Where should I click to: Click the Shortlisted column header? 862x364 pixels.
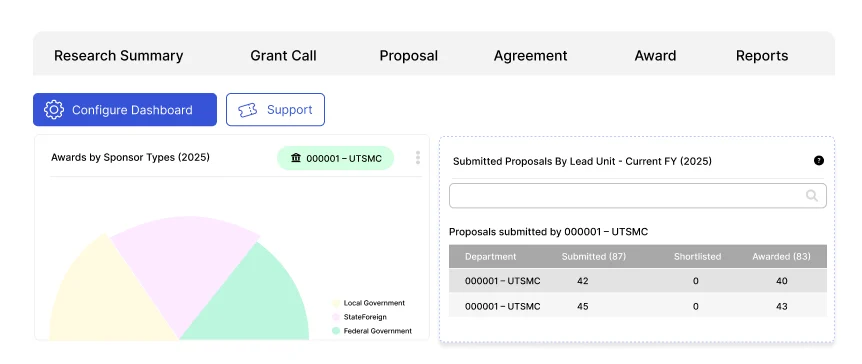click(698, 256)
